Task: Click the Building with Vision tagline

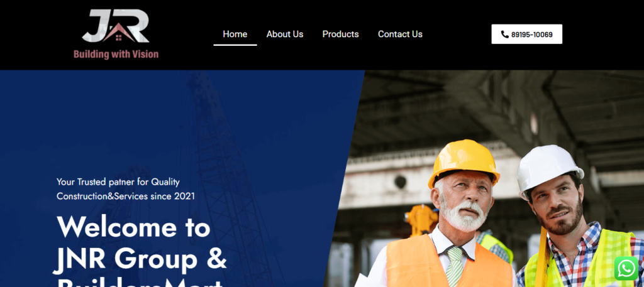Action: pyautogui.click(x=116, y=54)
